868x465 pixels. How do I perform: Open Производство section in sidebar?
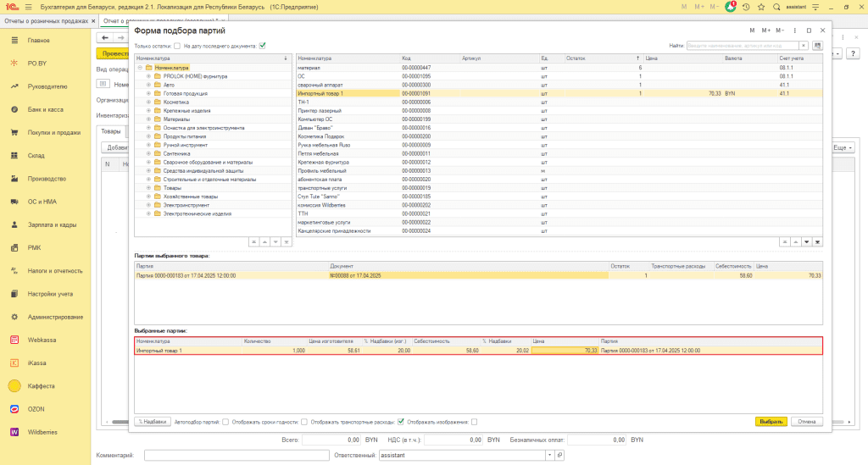pos(47,180)
